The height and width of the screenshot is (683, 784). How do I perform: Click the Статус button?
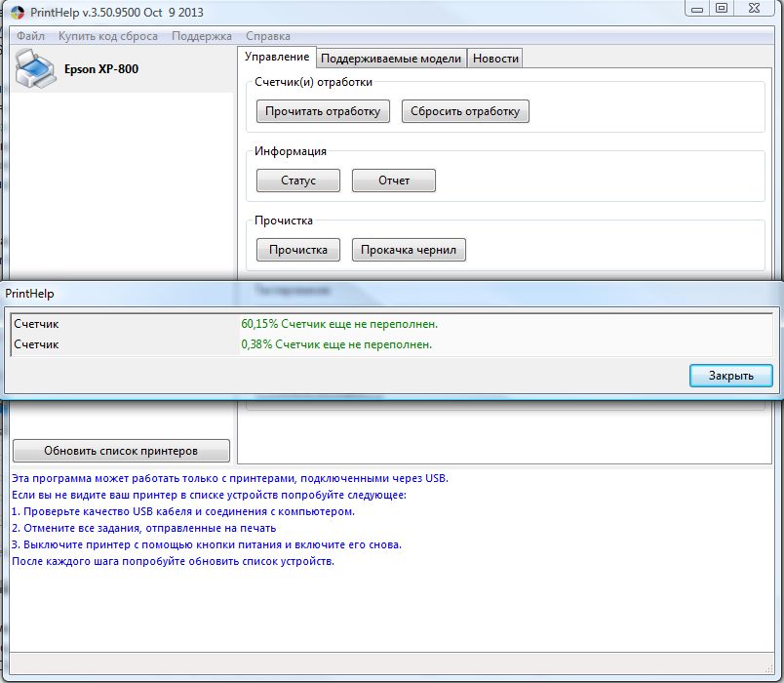[x=298, y=181]
